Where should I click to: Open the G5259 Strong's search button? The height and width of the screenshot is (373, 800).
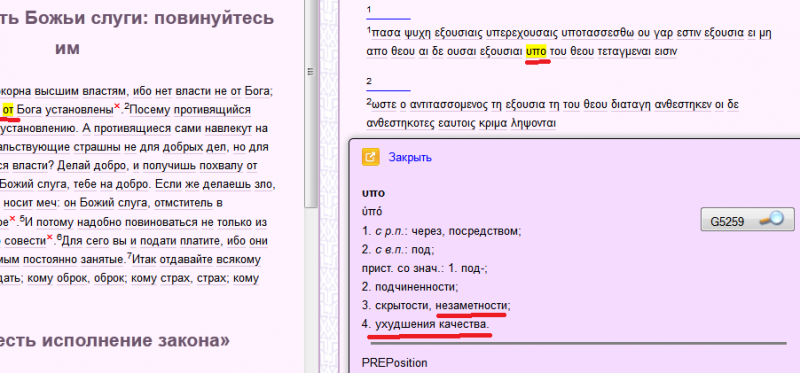coord(747,219)
